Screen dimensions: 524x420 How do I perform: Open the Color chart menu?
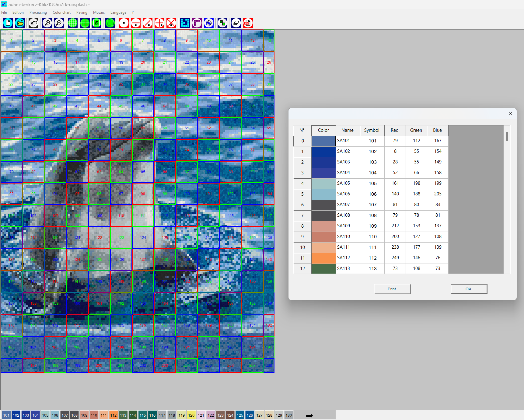click(x=62, y=12)
